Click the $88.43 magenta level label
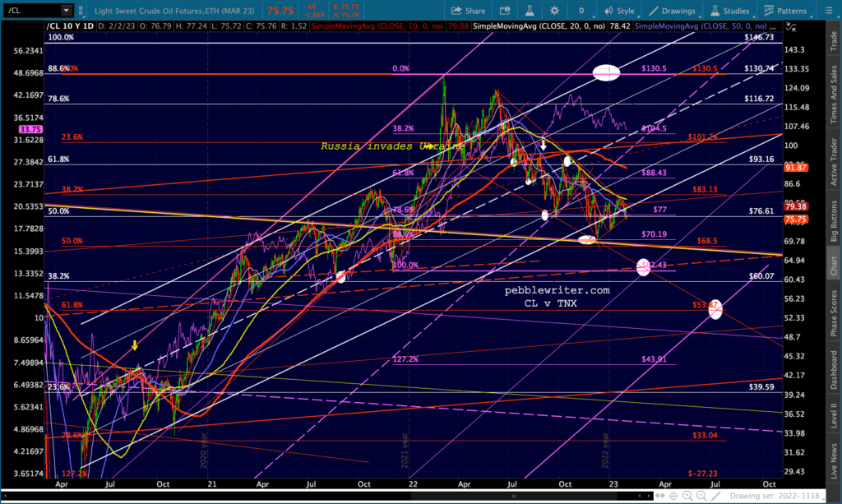842x504 pixels. [x=654, y=173]
